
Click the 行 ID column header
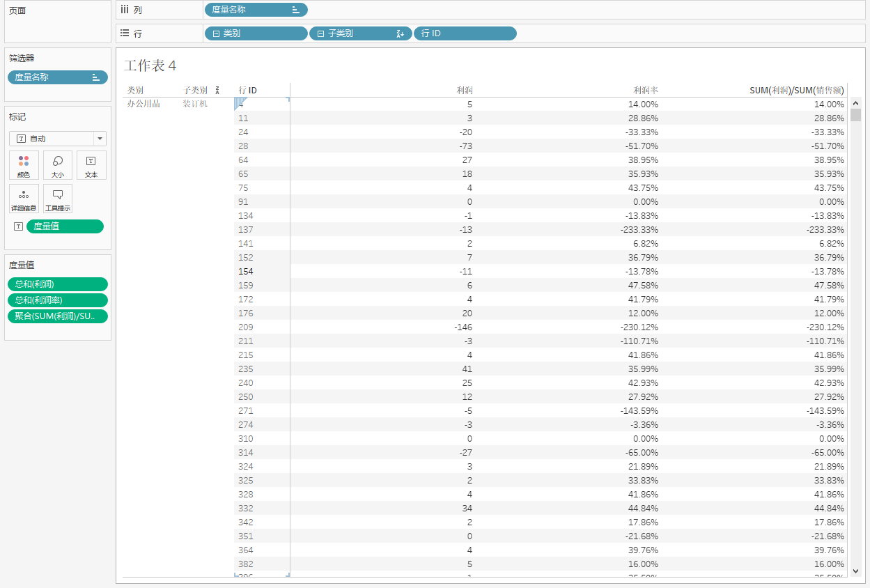tap(247, 91)
